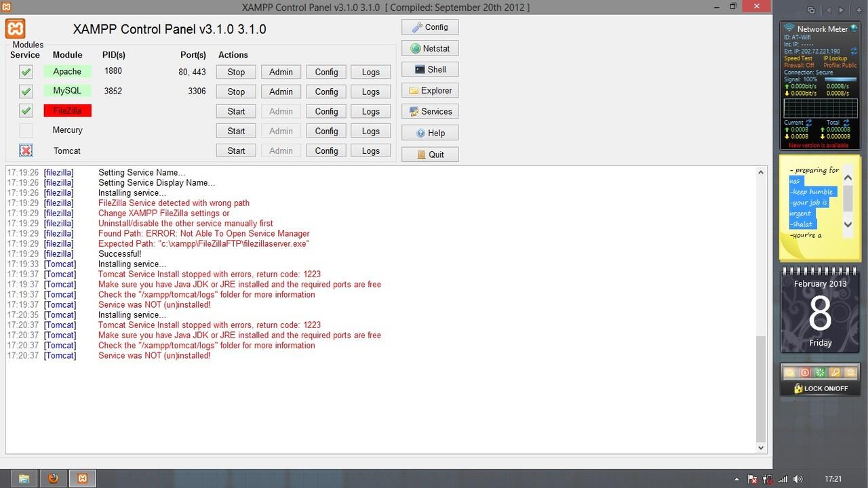
Task: Open Apache Admin page
Action: pos(281,72)
